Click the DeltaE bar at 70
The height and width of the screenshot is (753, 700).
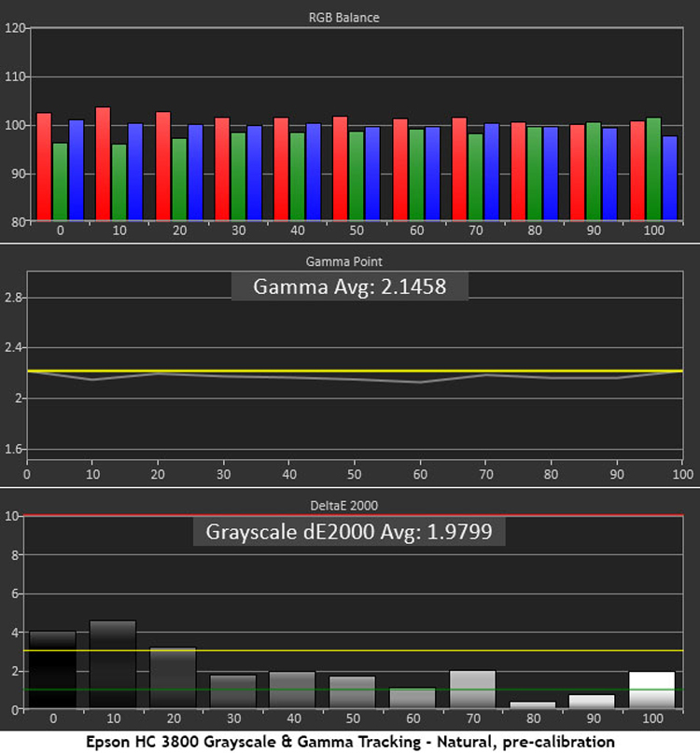474,690
